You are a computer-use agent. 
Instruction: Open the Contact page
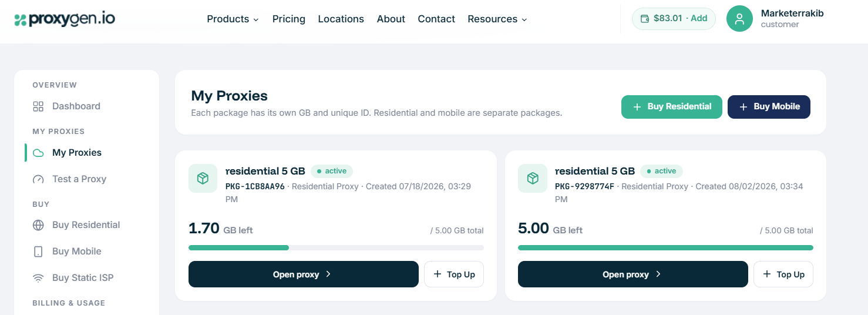tap(436, 19)
